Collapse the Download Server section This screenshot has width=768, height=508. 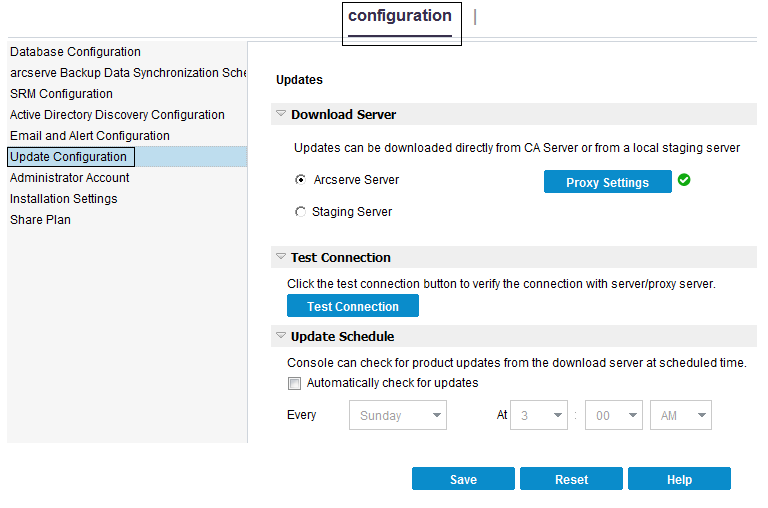[281, 115]
